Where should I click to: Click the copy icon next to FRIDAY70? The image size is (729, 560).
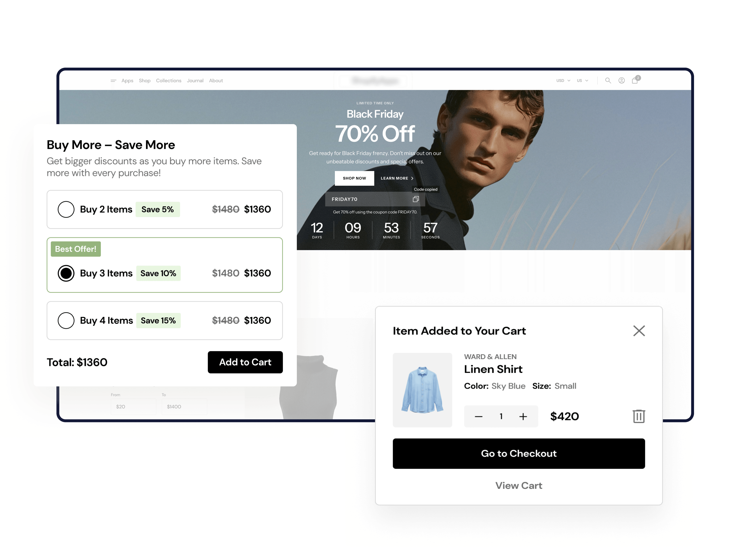coord(415,199)
